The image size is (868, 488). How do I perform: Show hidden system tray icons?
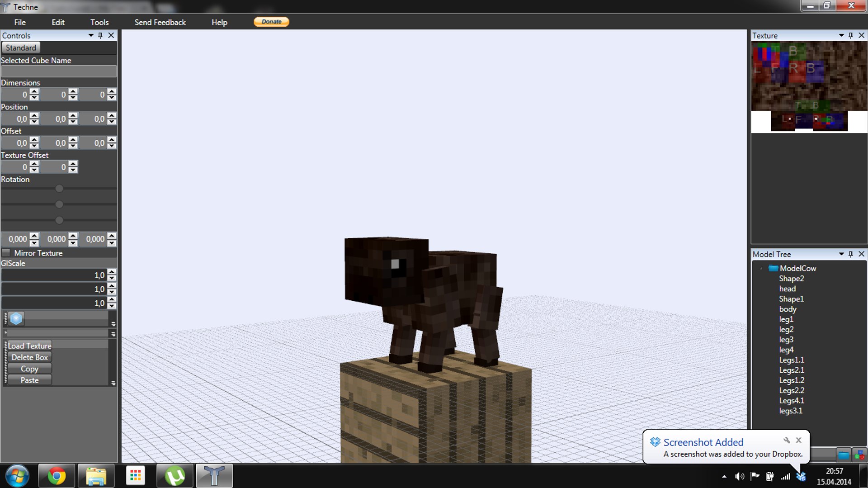[x=724, y=476]
